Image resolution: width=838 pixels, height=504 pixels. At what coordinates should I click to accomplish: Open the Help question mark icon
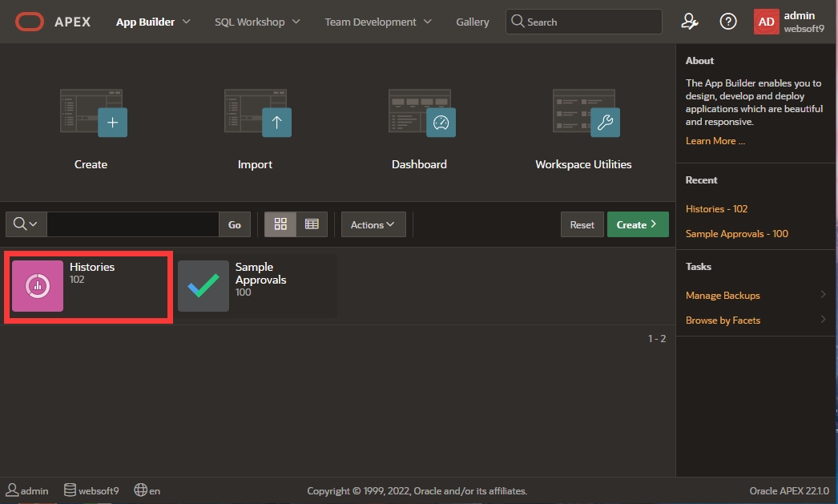(728, 22)
